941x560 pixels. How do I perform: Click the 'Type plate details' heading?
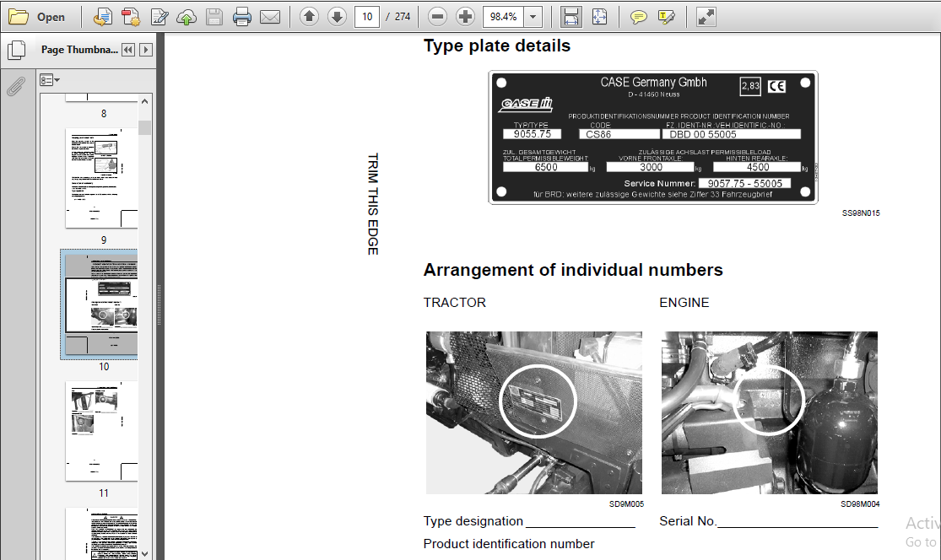(x=497, y=46)
